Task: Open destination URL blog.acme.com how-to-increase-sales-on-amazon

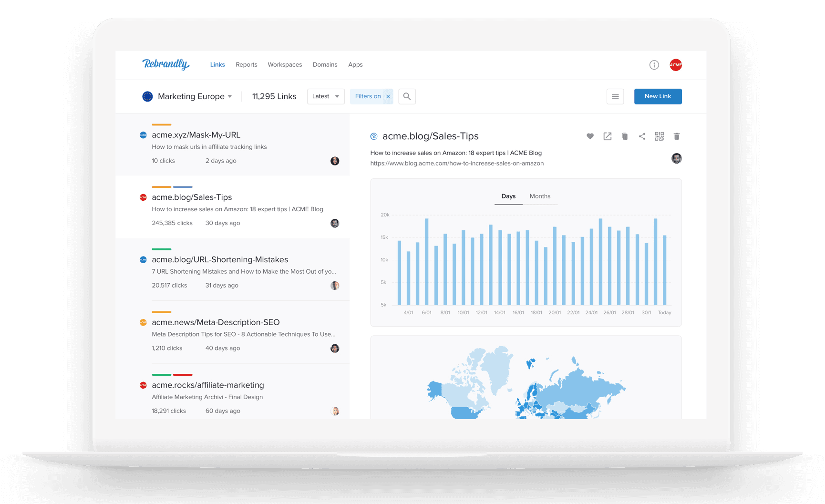Action: point(457,164)
